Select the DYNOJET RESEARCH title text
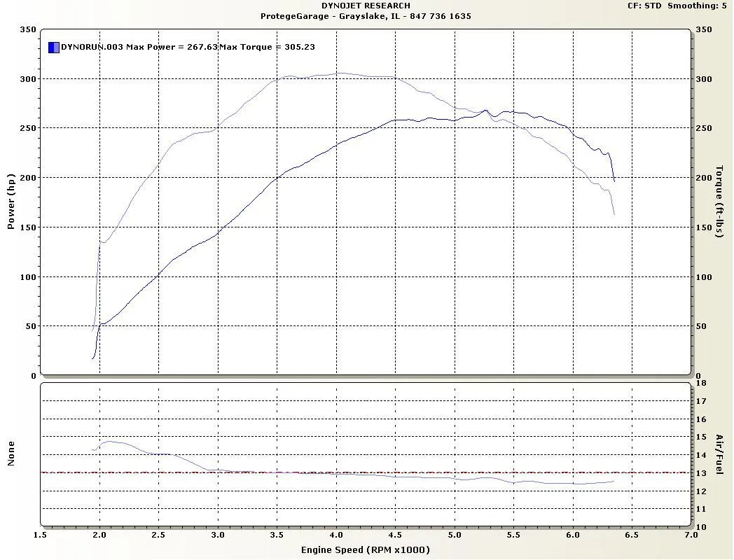 click(366, 6)
